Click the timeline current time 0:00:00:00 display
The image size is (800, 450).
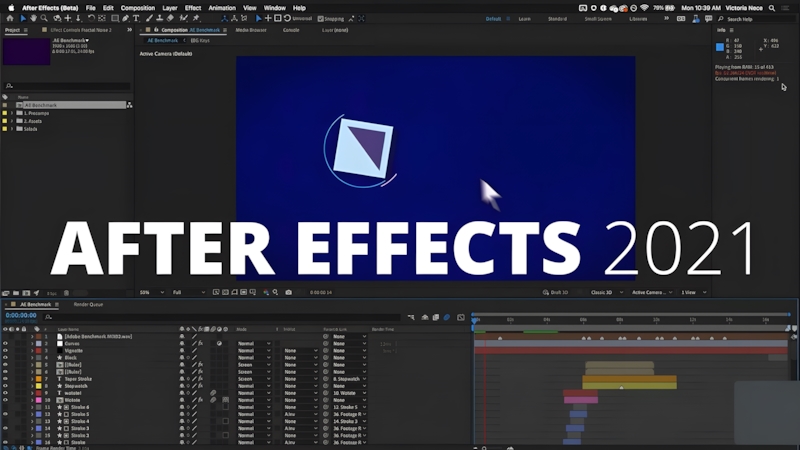click(x=21, y=315)
